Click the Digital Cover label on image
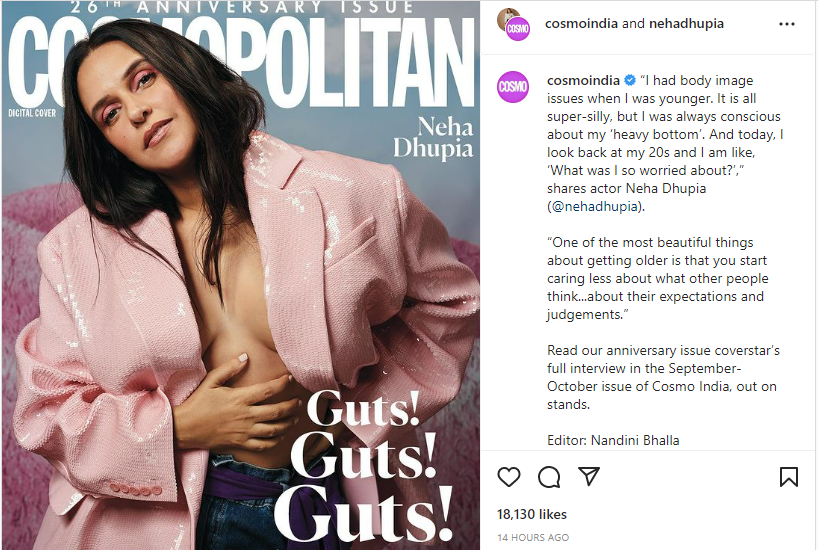Image resolution: width=818 pixels, height=550 pixels. click(32, 113)
